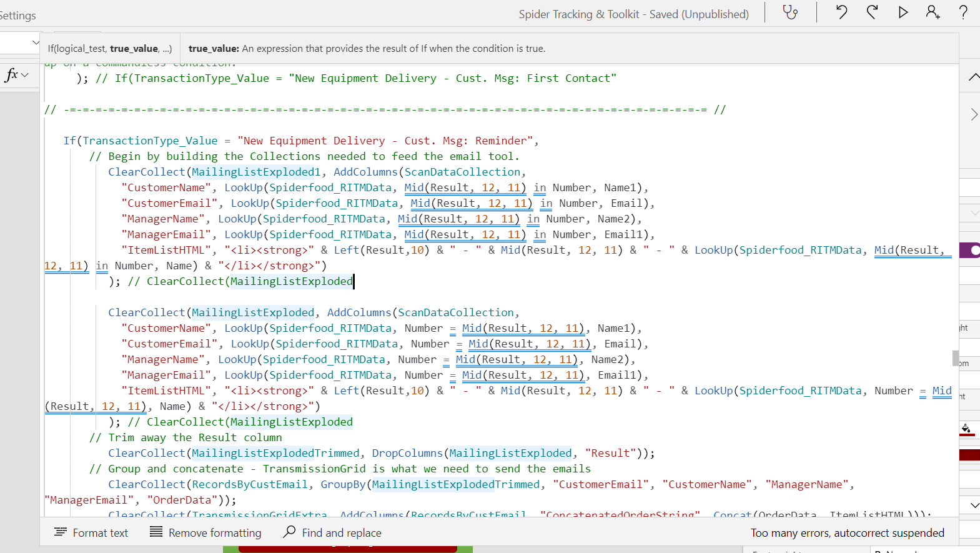Click the Remove formatting button label
The height and width of the screenshot is (553, 980).
coord(215,532)
